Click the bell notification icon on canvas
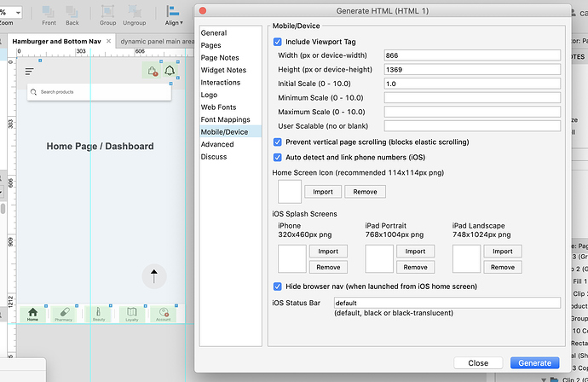This screenshot has height=382, width=588. [170, 71]
